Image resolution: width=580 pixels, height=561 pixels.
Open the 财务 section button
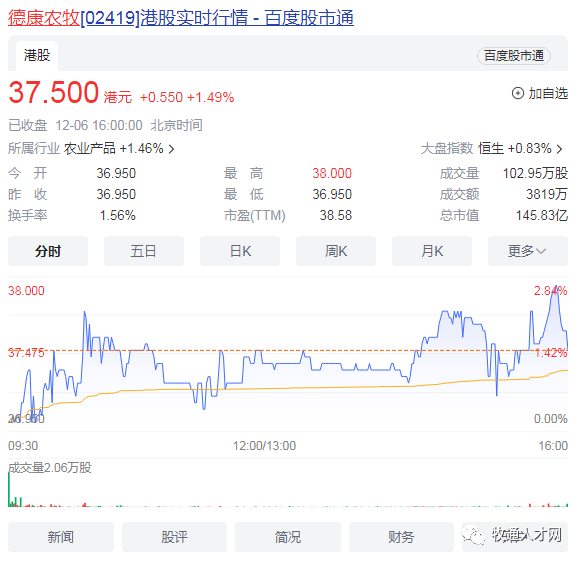click(x=401, y=537)
